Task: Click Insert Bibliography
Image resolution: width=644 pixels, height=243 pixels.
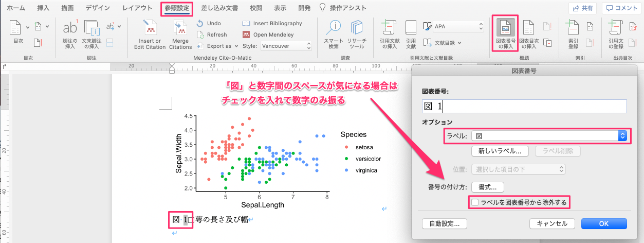Action: pyautogui.click(x=272, y=23)
